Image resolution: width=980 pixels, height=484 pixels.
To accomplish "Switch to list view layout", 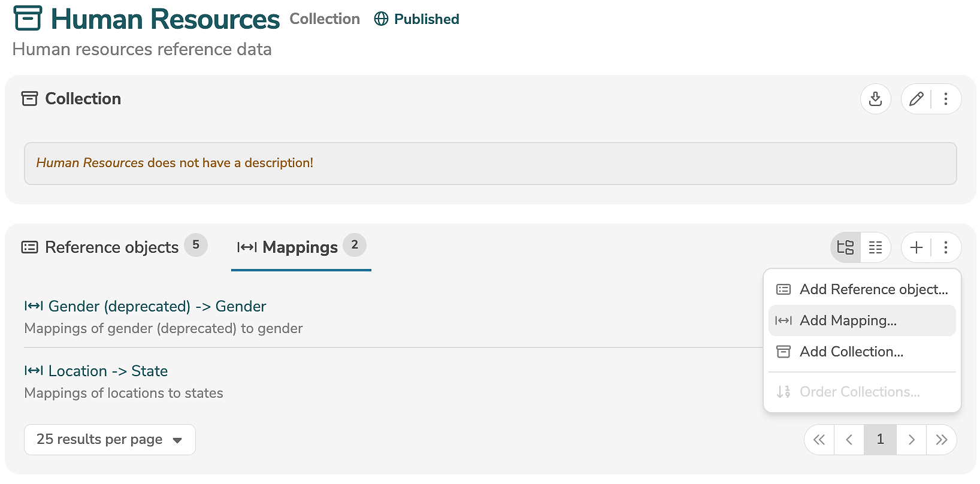I will tap(875, 247).
